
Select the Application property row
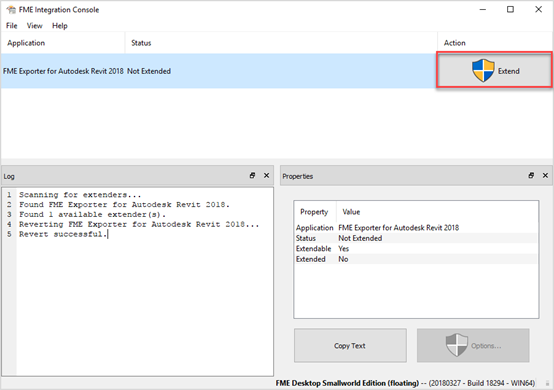pos(416,228)
